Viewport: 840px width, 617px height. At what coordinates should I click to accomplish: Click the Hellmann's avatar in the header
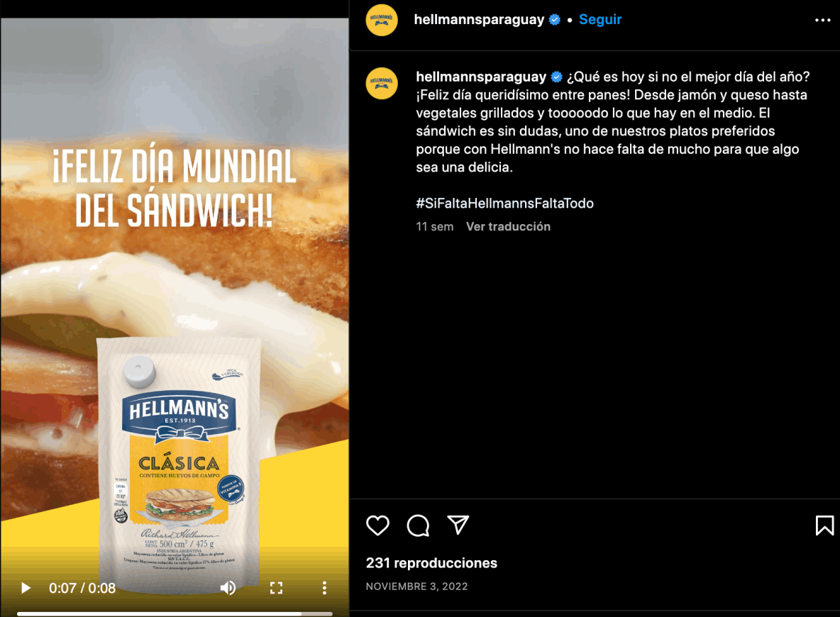pos(382,20)
